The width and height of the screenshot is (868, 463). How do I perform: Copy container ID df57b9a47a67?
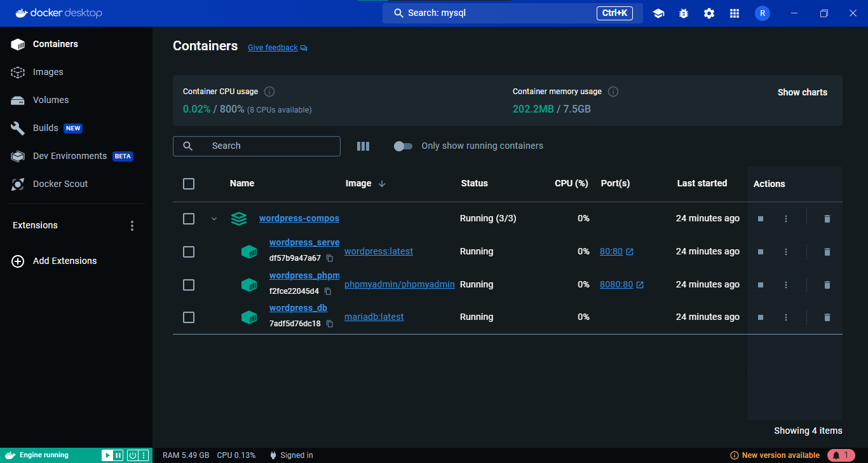pos(330,258)
